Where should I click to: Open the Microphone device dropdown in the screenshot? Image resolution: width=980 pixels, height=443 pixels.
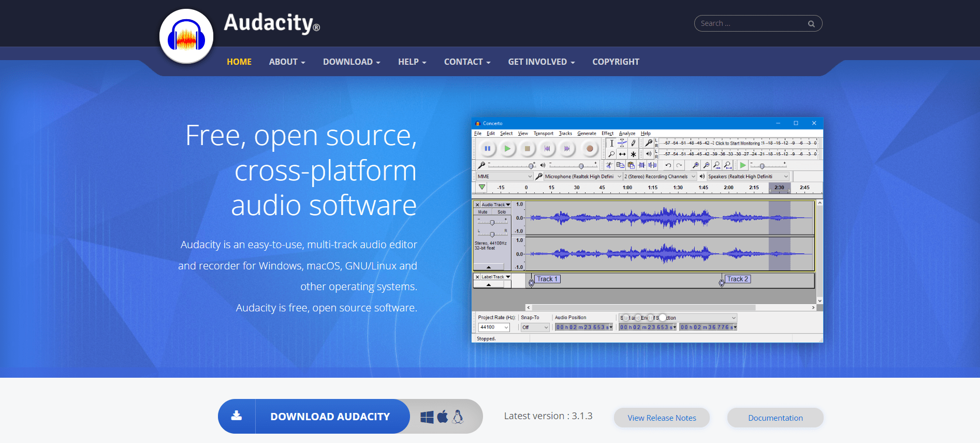(582, 177)
